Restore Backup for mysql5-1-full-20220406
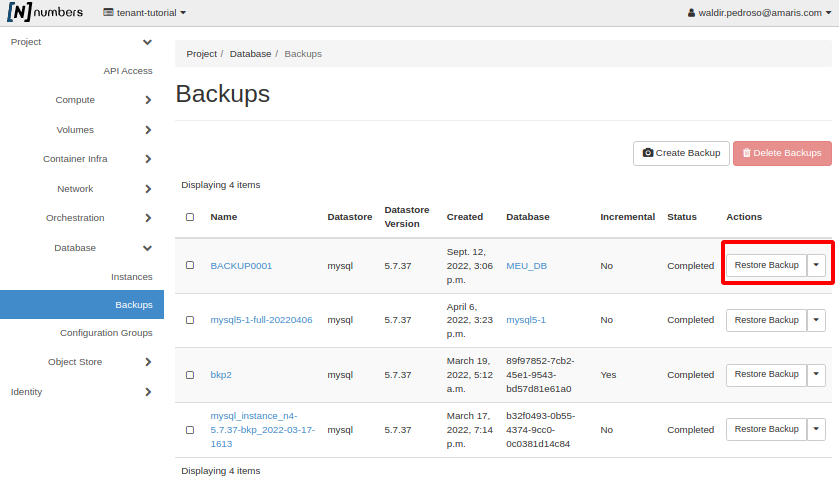839x481 pixels. tap(766, 320)
